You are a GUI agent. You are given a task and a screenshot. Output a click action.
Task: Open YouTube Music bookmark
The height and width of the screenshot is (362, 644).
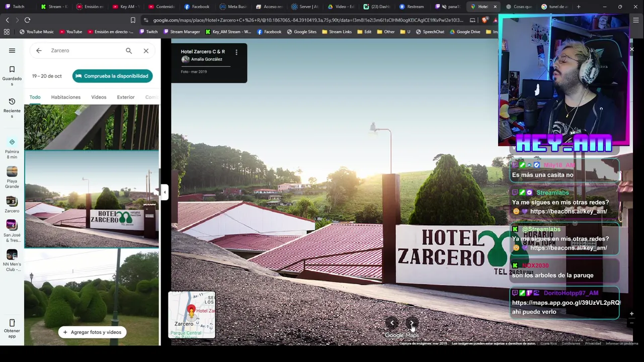click(x=37, y=32)
